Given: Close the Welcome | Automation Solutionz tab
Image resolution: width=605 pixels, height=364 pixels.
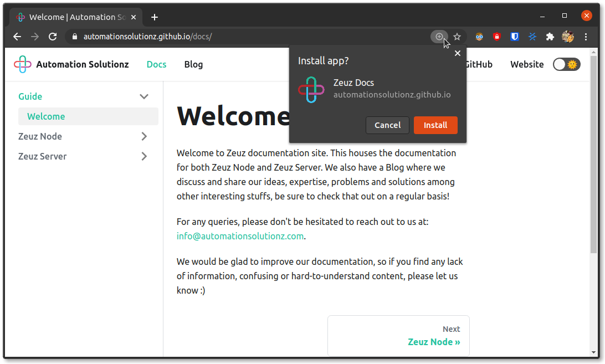Looking at the screenshot, I should pos(134,17).
